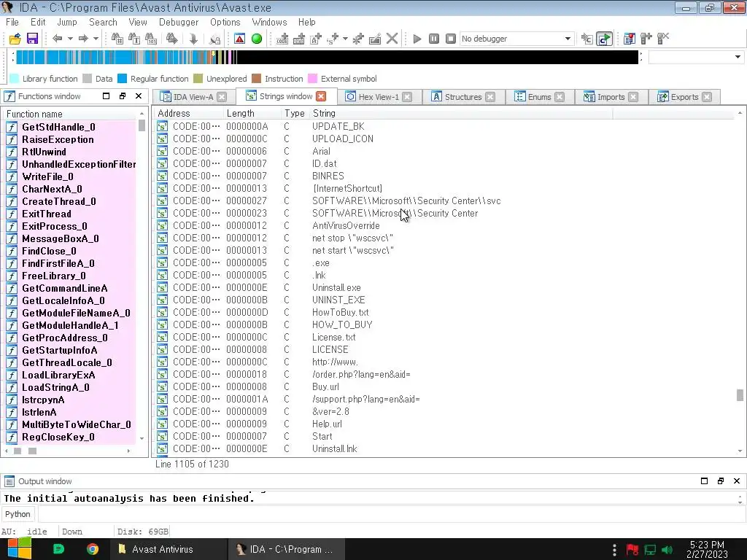Viewport: 747px width, 560px height.
Task: Click the asterisk array toolbar icon
Action: click(358, 39)
